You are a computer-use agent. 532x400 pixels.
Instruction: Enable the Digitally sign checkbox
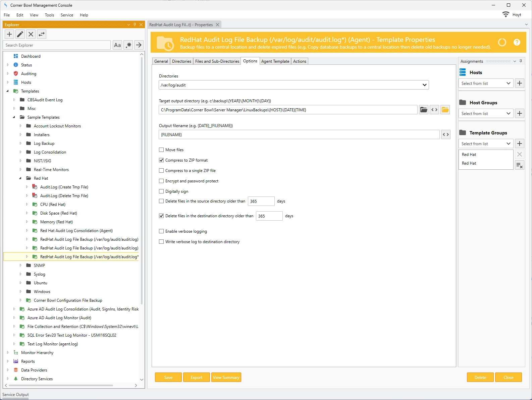click(161, 191)
